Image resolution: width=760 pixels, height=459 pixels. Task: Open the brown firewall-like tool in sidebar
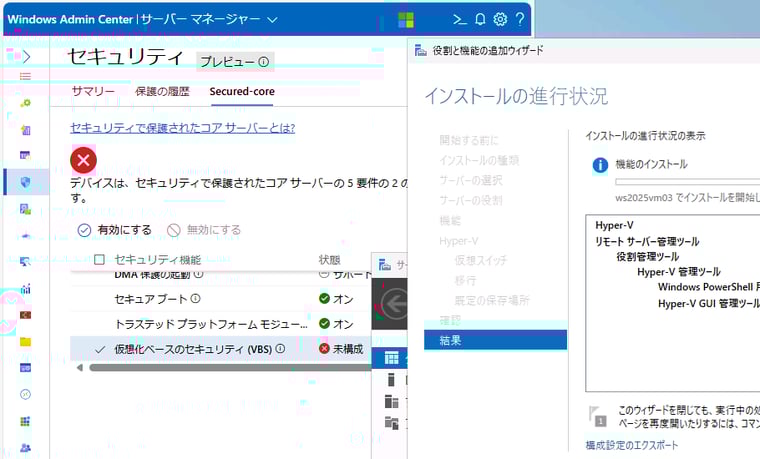(x=25, y=315)
